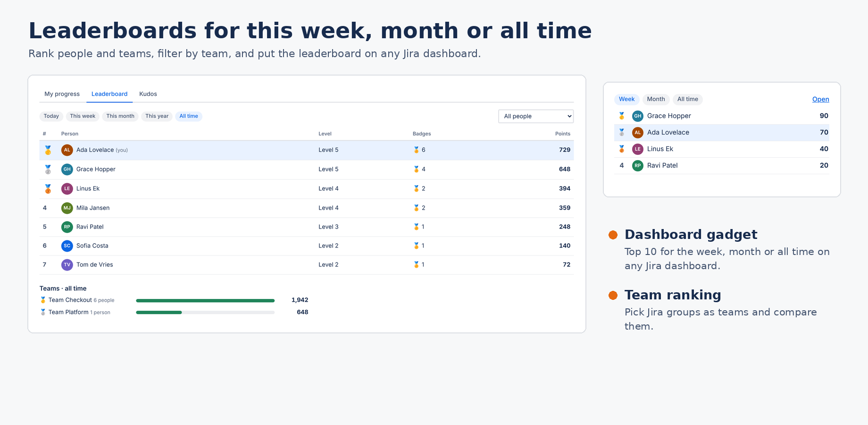The image size is (868, 425).
Task: Click the gold medal beside Ada Lovelace (you)
Action: click(48, 150)
